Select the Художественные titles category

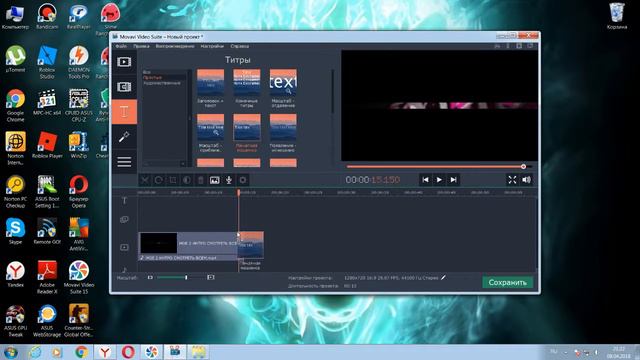[x=162, y=83]
